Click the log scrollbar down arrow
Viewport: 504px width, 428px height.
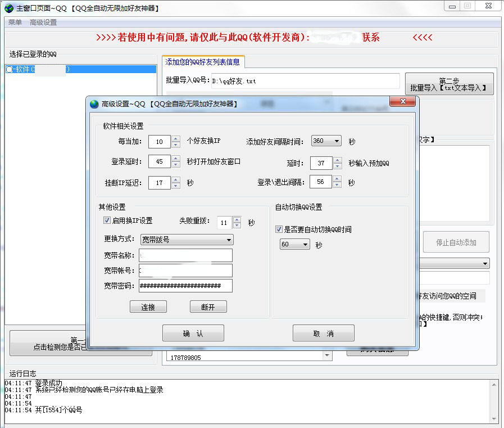pyautogui.click(x=494, y=418)
